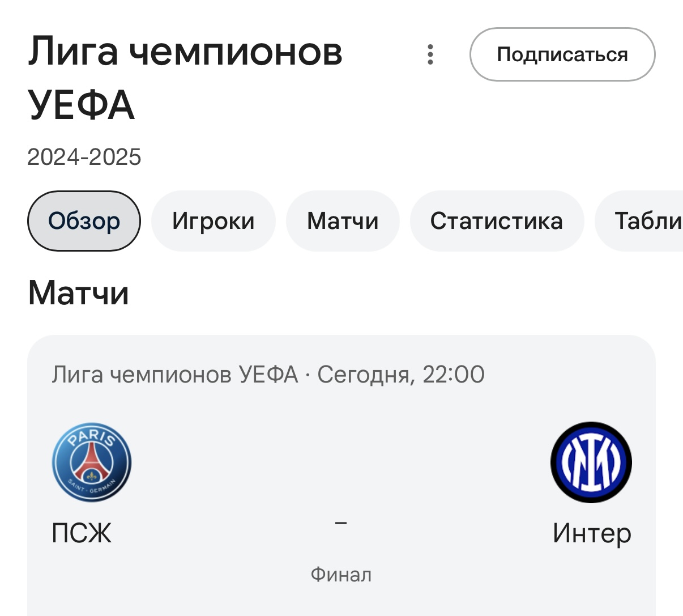This screenshot has width=683, height=616.
Task: Select the Обзор tab
Action: click(x=84, y=221)
